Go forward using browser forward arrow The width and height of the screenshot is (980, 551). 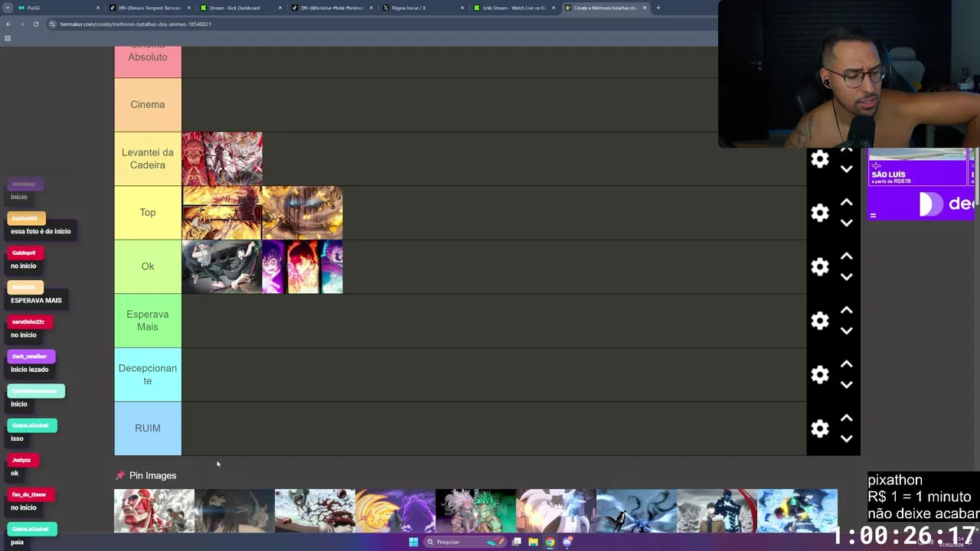coord(22,24)
